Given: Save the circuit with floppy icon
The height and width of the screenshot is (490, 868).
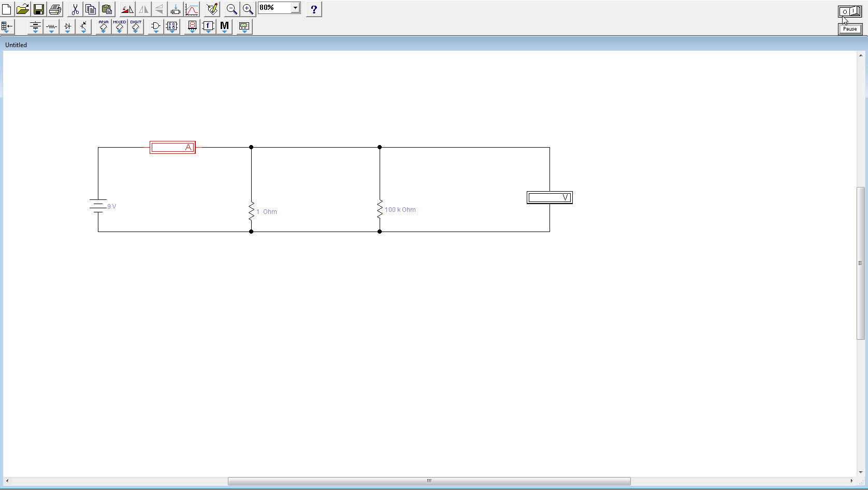Looking at the screenshot, I should [x=38, y=9].
